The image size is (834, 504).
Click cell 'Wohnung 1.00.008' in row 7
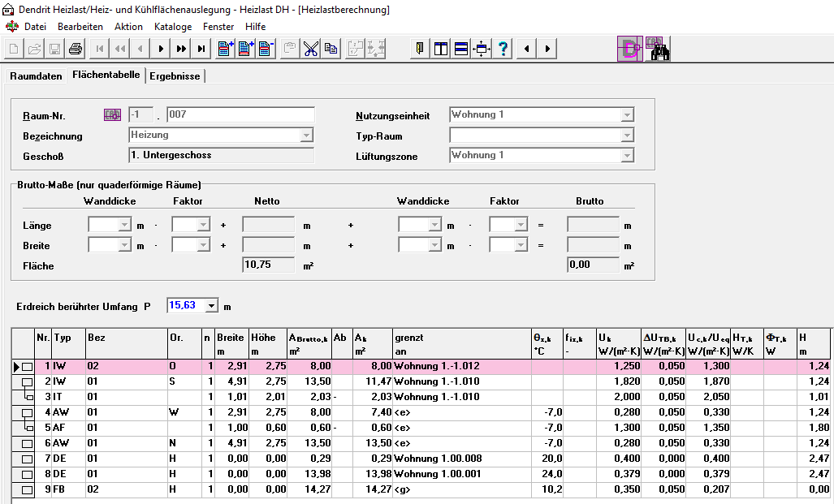462,459
